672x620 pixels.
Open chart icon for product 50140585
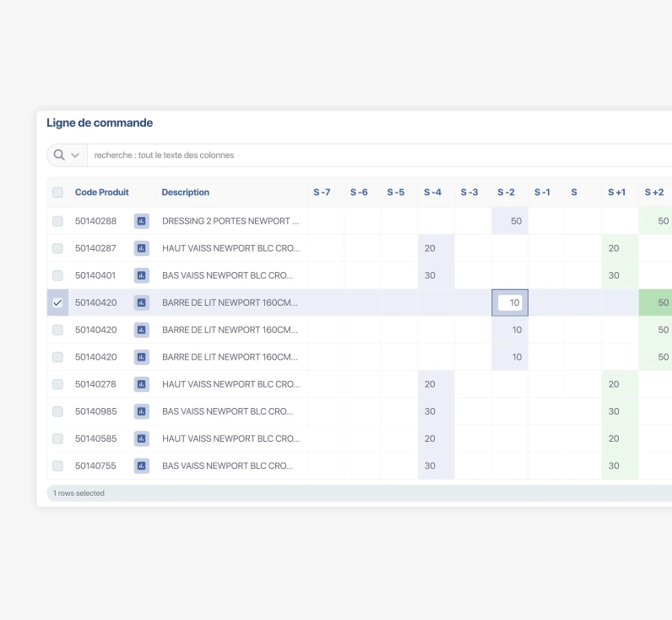tap(142, 438)
